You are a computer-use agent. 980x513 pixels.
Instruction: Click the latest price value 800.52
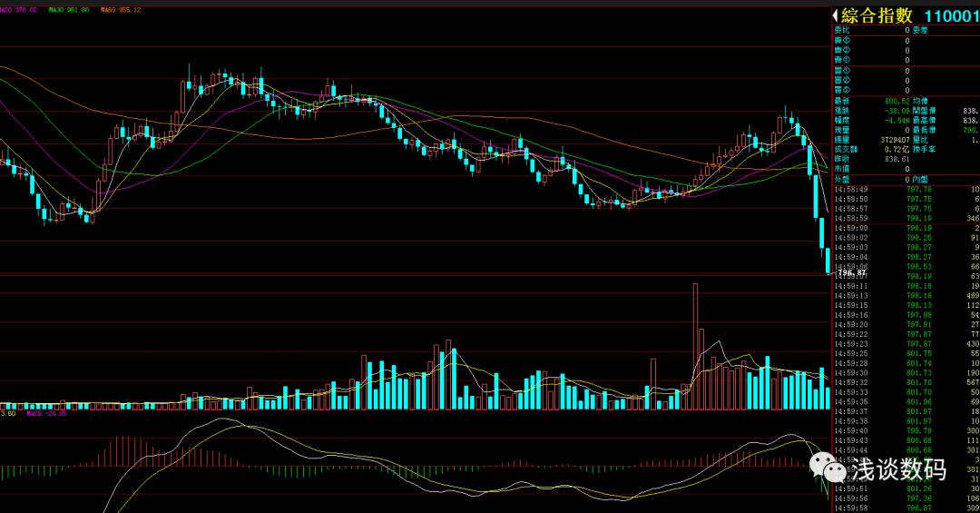pyautogui.click(x=897, y=101)
